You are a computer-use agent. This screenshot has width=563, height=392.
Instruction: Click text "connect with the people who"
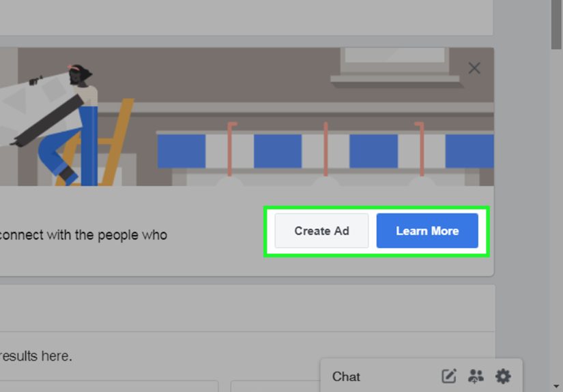click(83, 235)
